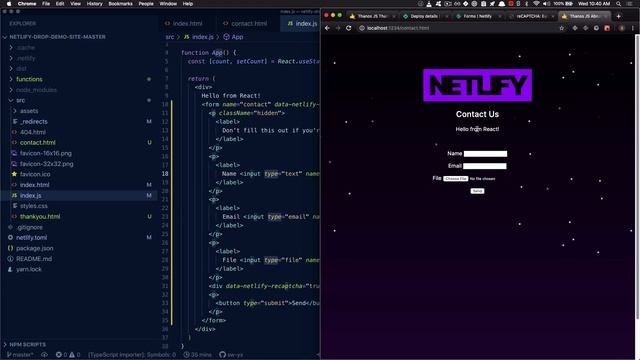Screen dimensions: 640x360
Task: Go back in the Chrome browser
Action: (327, 28)
